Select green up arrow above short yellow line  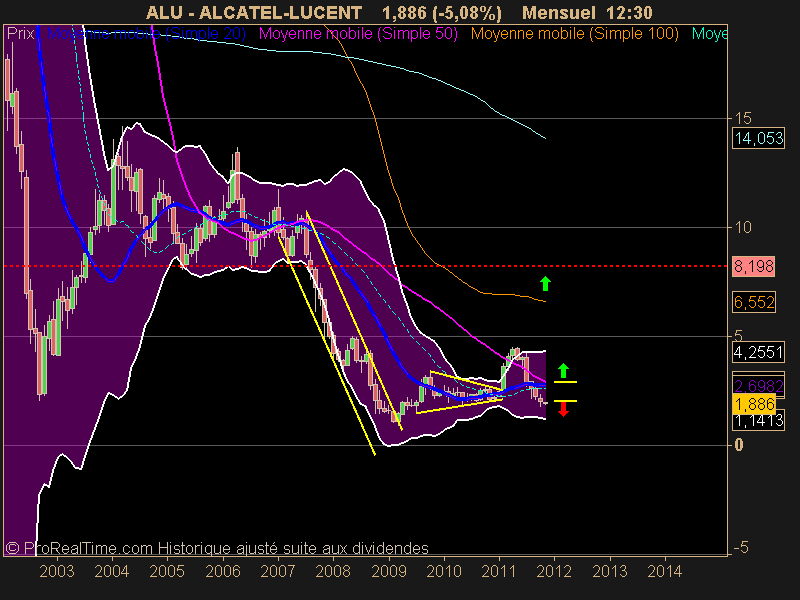click(x=563, y=370)
